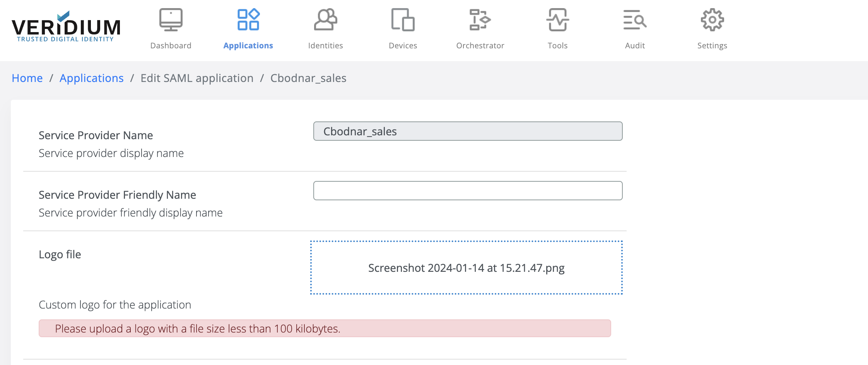Viewport: 868px width, 365px height.
Task: Navigate to the Applications breadcrumb link
Action: pyautogui.click(x=91, y=78)
